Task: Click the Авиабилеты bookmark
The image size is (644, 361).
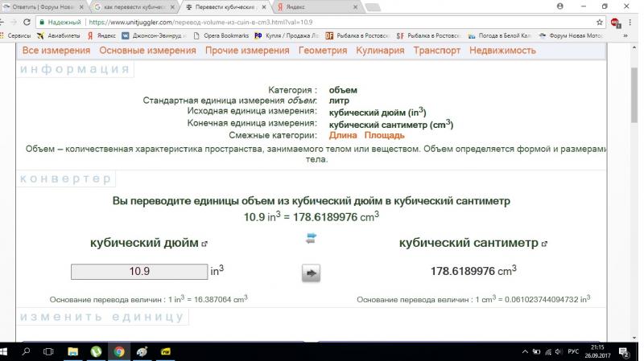Action: 62,36
